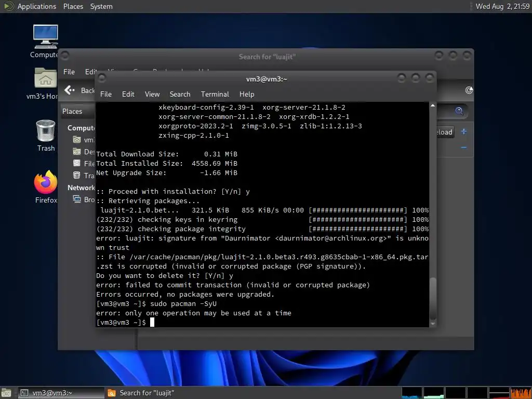532x399 pixels.
Task: Click the terminal scrollbar thumb
Action: tap(433, 299)
